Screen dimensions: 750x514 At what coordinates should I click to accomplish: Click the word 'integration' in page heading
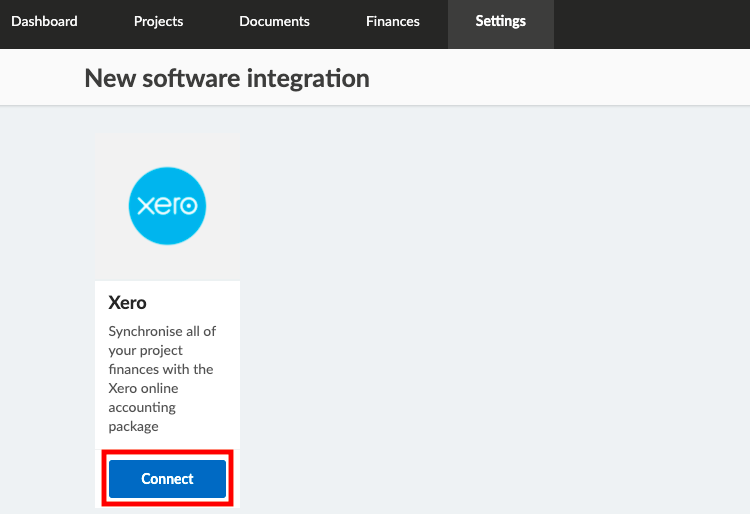(x=308, y=78)
